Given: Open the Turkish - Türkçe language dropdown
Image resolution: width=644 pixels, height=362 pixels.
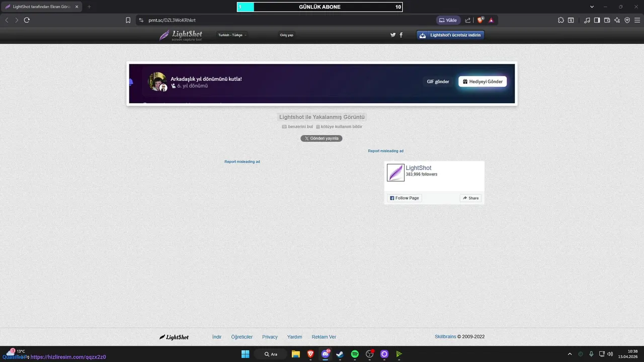Looking at the screenshot, I should coord(232,35).
